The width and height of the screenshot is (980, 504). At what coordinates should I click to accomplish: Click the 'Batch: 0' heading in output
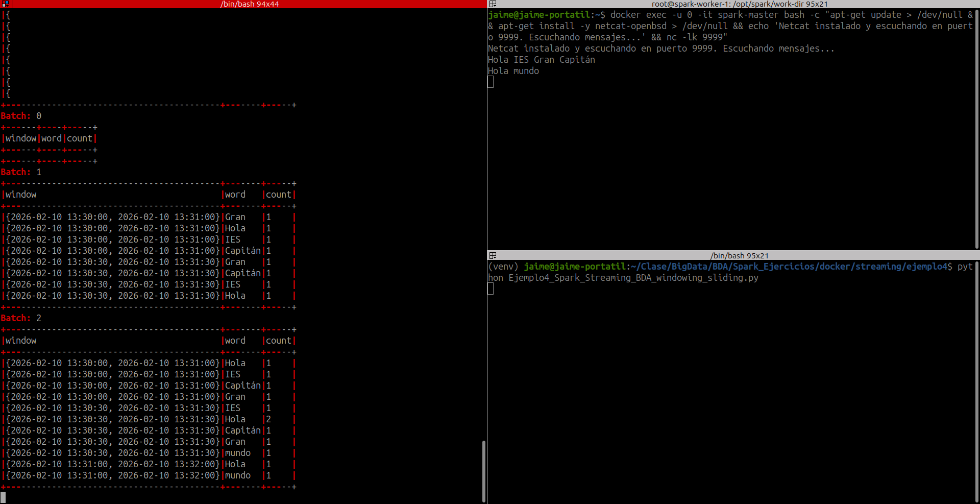[x=21, y=116]
